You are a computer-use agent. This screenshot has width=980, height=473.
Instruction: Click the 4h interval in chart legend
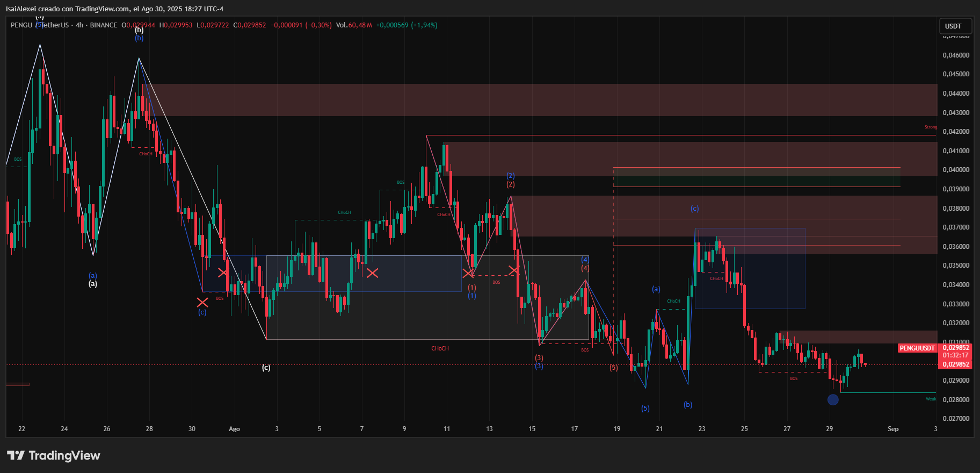[79, 25]
